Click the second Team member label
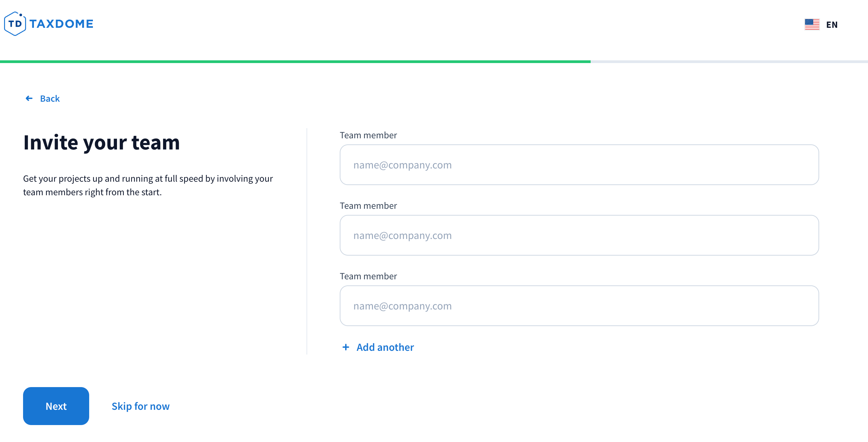The image size is (868, 442). pyautogui.click(x=368, y=206)
